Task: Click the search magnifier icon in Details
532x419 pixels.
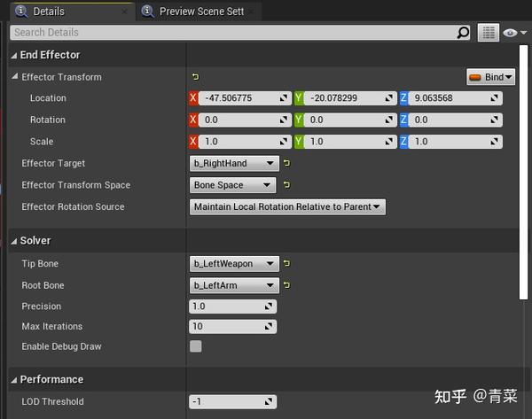Action: (x=463, y=33)
